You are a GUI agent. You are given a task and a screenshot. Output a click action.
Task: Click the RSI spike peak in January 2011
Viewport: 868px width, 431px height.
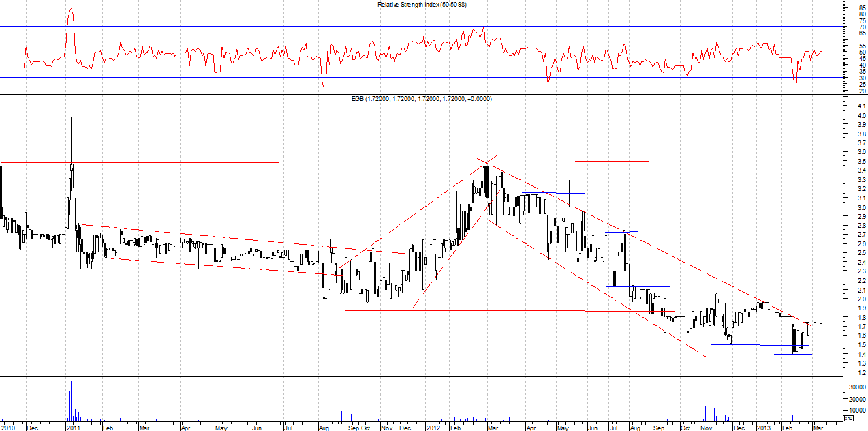click(x=71, y=10)
